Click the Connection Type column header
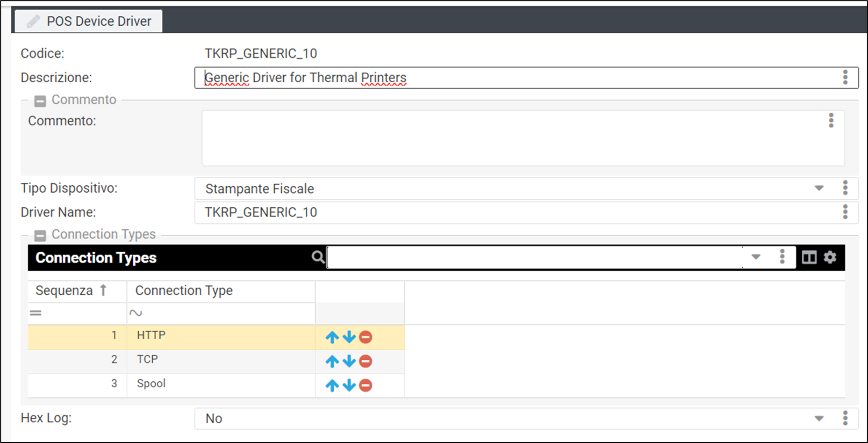This screenshot has width=868, height=443. 184,291
